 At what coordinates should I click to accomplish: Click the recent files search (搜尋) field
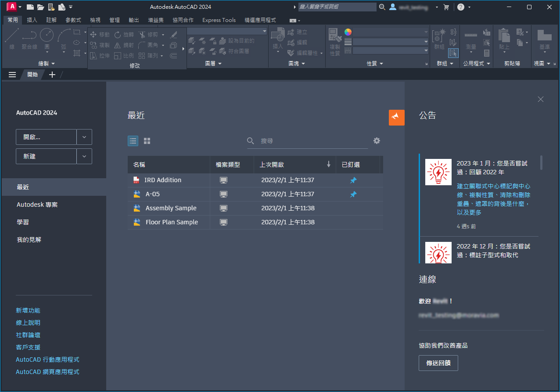point(307,141)
